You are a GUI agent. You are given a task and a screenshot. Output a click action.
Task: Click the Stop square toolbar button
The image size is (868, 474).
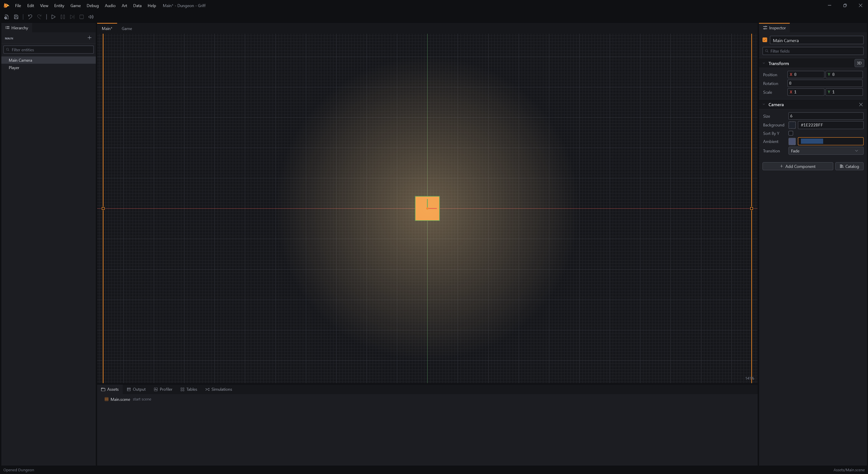coord(81,17)
